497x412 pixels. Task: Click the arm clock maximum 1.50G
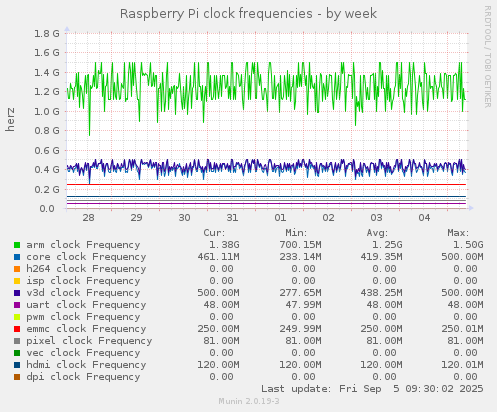click(x=468, y=245)
